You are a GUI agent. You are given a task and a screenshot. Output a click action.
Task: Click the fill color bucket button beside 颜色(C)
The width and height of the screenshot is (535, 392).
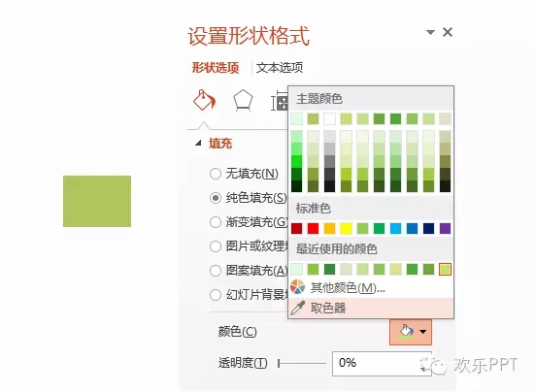(x=407, y=332)
